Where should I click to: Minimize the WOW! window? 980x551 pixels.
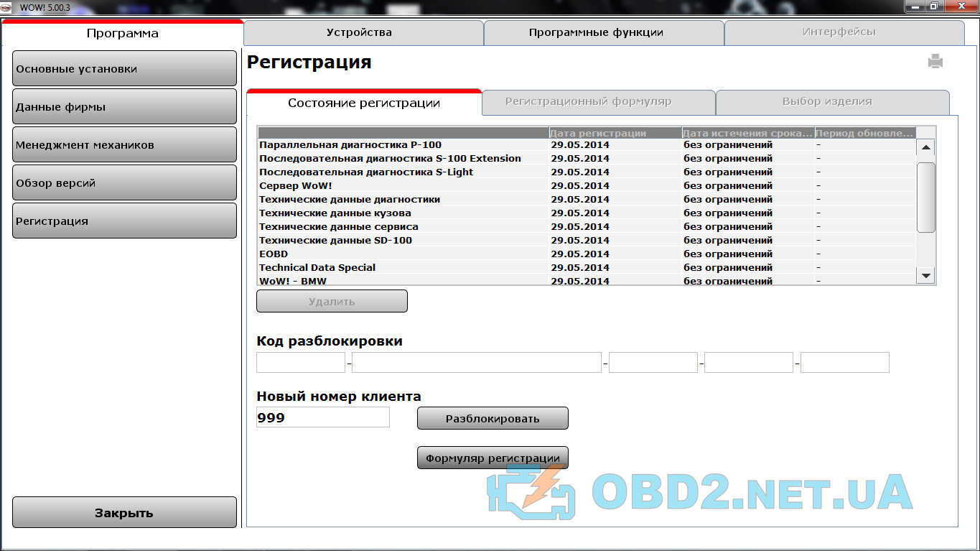914,6
